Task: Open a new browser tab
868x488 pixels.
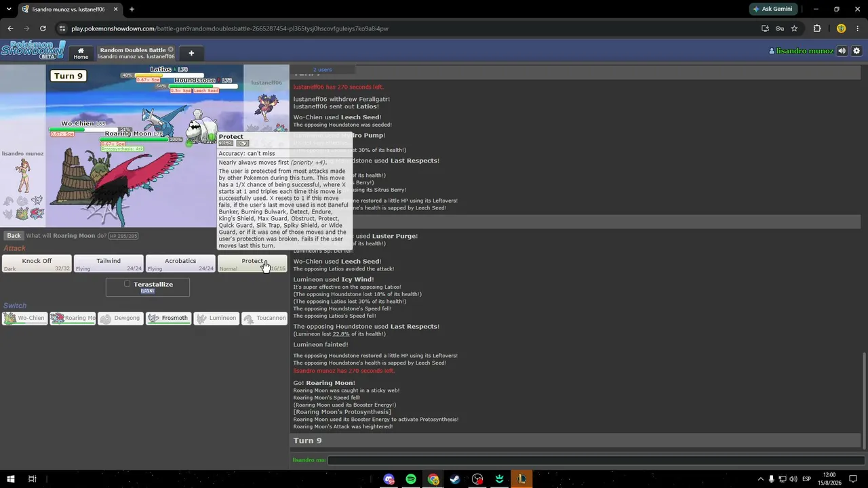Action: [132, 9]
